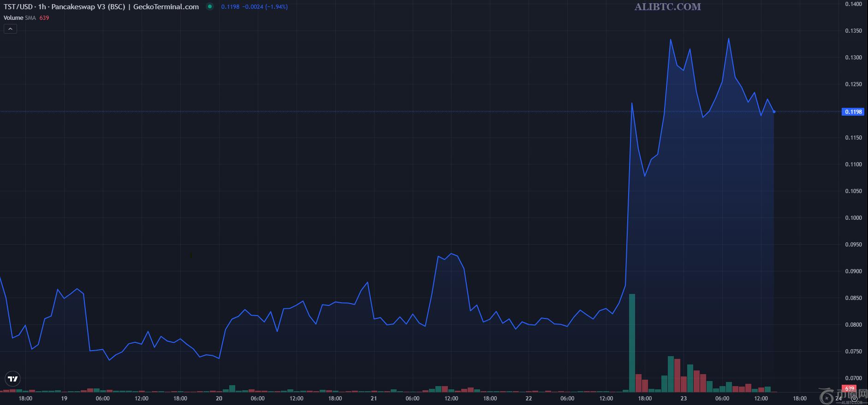The height and width of the screenshot is (405, 868).
Task: Click the 0.1100 price axis label
Action: coord(853,164)
